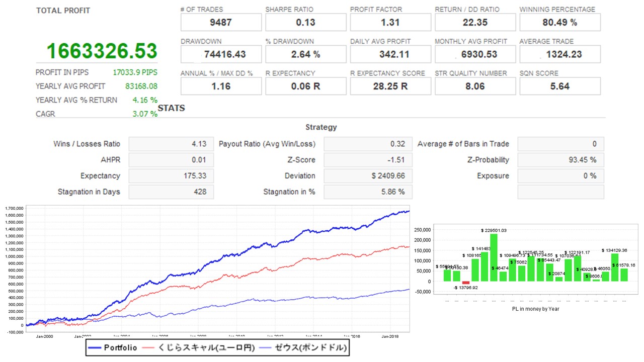Click the CAGR value 3.07 %
This screenshot has width=644, height=362.
pos(145,114)
